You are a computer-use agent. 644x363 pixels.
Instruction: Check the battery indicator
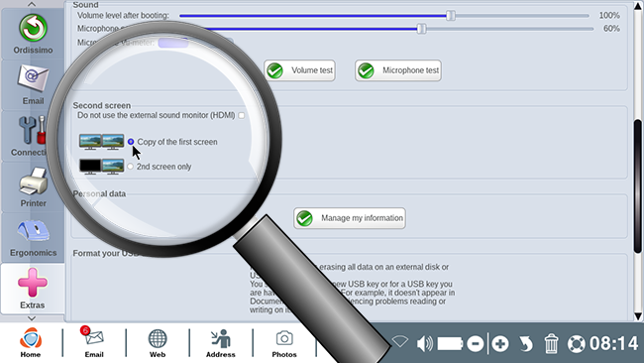point(450,343)
